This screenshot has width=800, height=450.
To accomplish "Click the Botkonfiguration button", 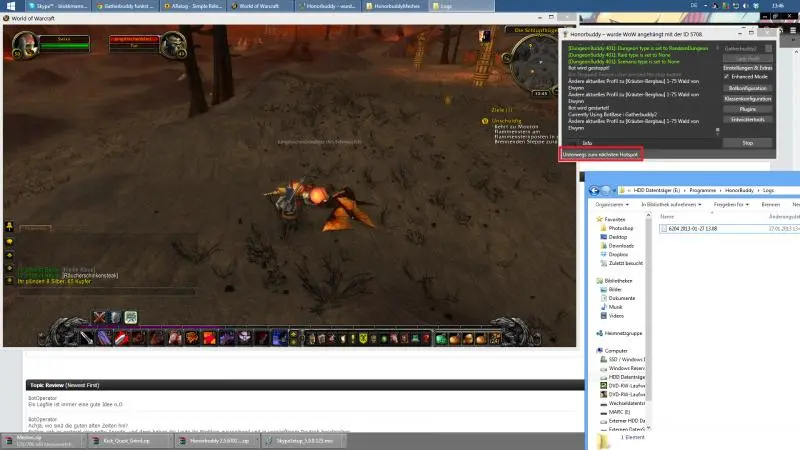I will (747, 88).
